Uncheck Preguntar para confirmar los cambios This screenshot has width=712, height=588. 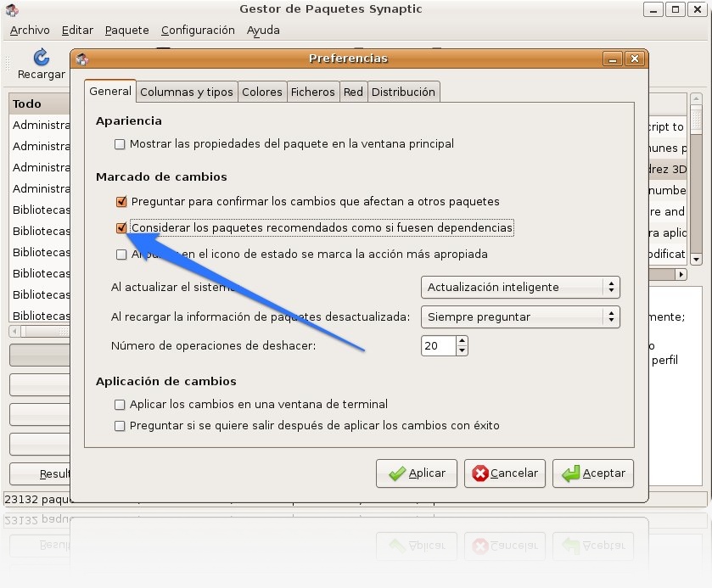(121, 202)
